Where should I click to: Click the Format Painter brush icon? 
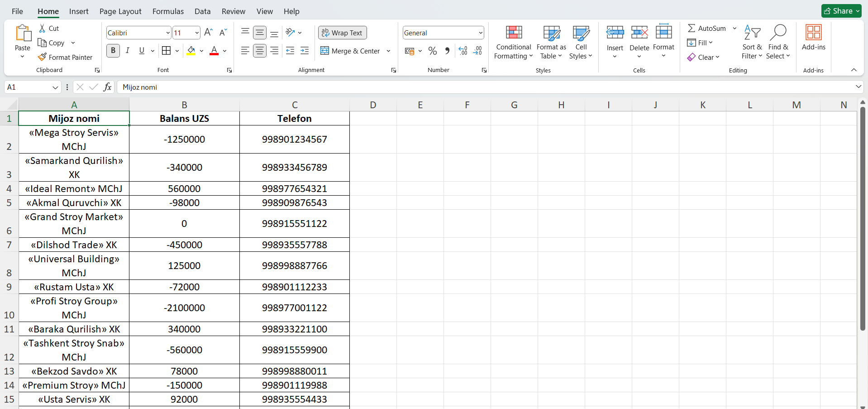[42, 57]
